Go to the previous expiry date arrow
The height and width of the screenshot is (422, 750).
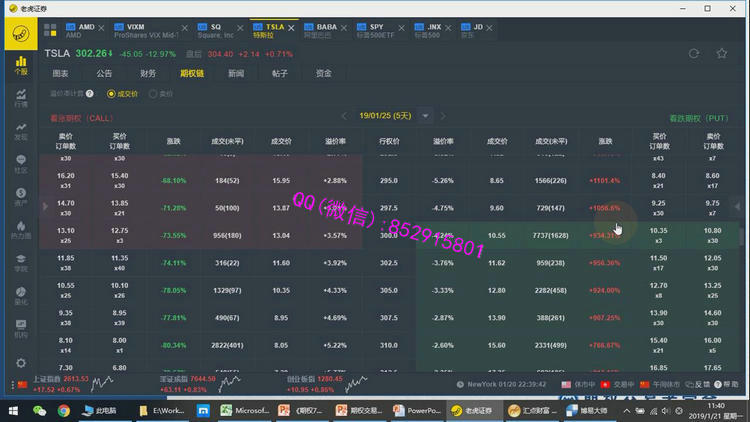pyautogui.click(x=345, y=115)
